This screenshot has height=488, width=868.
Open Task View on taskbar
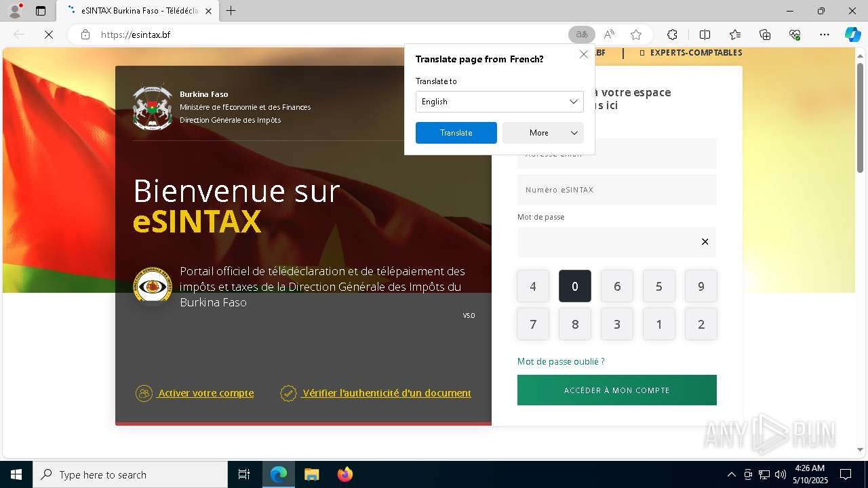244,474
